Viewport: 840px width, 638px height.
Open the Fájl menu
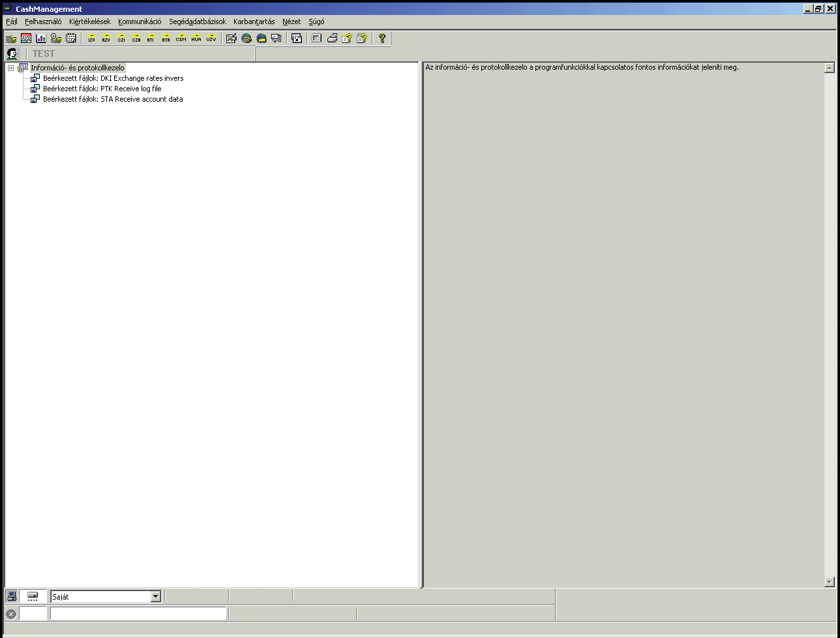point(12,22)
